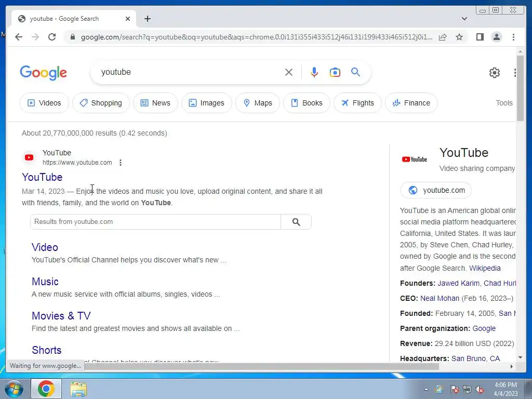
Task: Click the YouTube logo in knowledge panel
Action: 414,159
